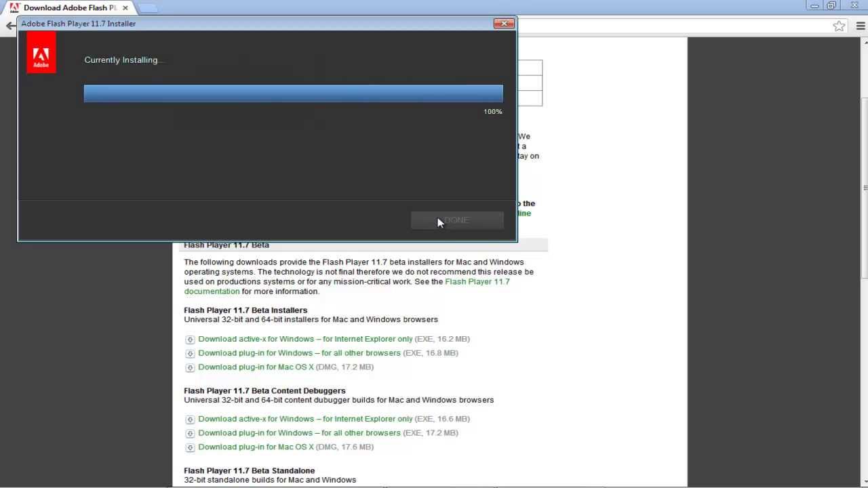
Task: Click download icon beside active-x 16.2 MB link
Action: click(x=190, y=340)
